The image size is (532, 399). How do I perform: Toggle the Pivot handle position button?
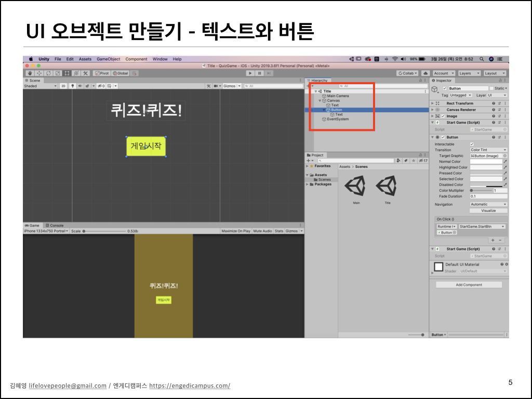[x=102, y=73]
